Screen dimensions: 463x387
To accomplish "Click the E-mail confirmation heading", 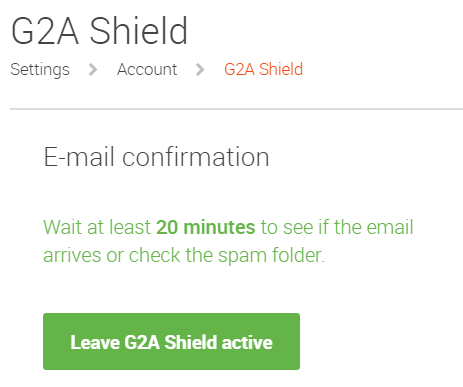I will [x=157, y=157].
